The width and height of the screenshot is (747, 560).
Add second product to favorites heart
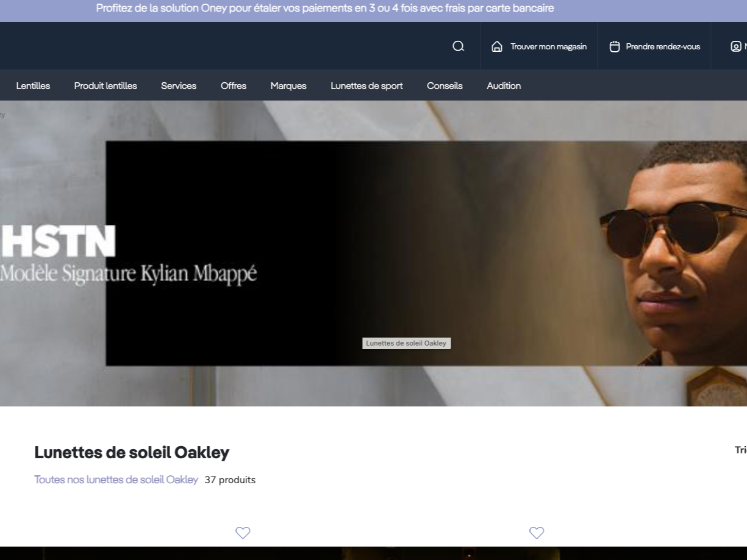point(537,533)
